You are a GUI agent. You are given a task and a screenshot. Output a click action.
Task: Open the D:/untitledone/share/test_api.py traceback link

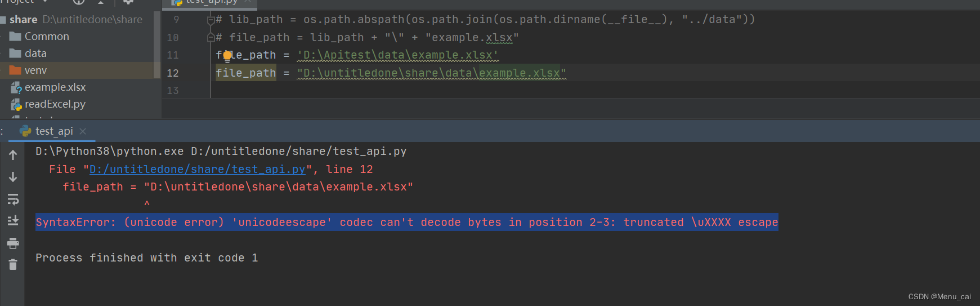pyautogui.click(x=197, y=169)
